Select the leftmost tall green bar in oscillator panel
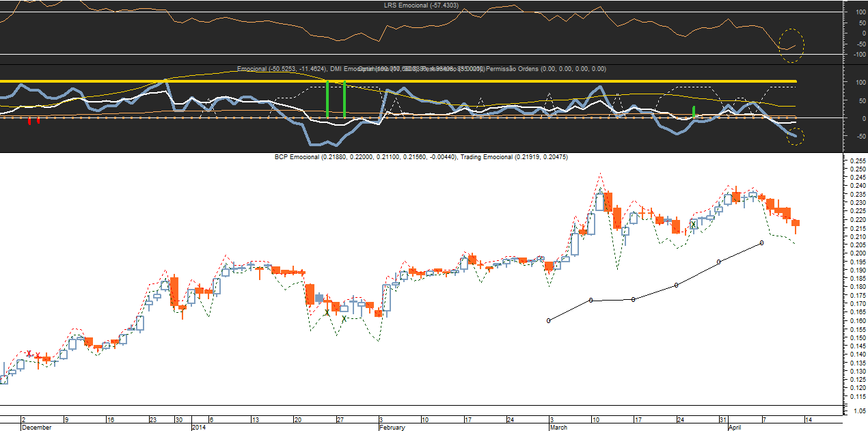This screenshot has width=868, height=431. click(328, 99)
